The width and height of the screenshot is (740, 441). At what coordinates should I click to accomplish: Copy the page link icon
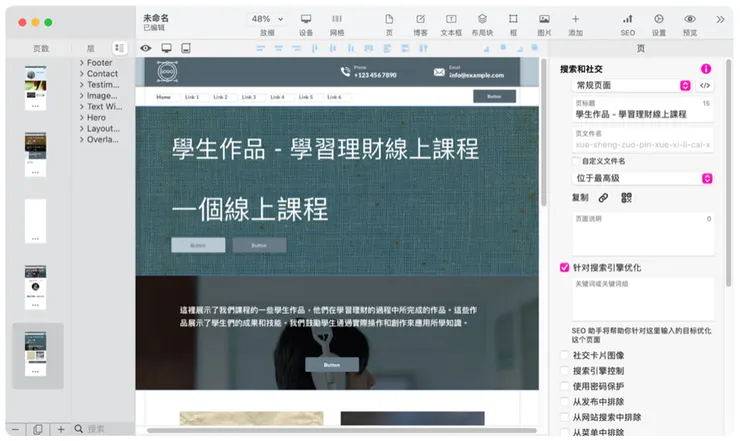tap(603, 198)
